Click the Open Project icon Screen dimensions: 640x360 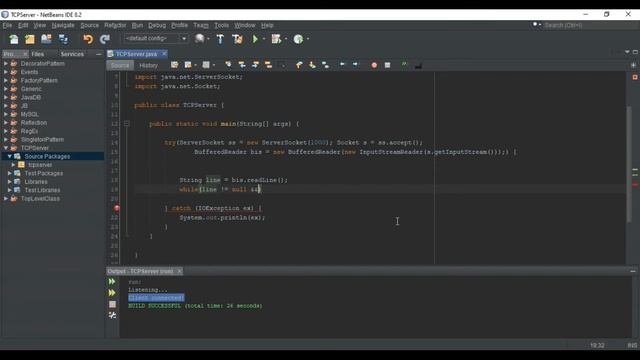point(46,39)
